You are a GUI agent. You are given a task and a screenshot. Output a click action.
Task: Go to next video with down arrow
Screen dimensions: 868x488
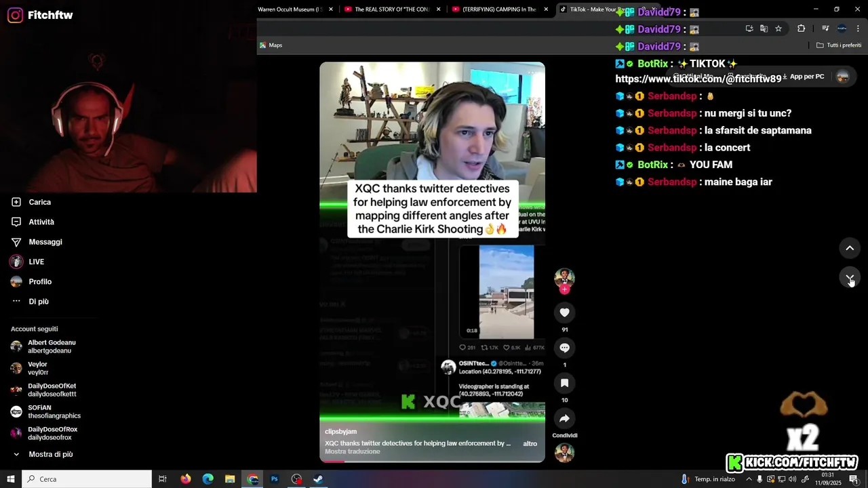(x=850, y=278)
